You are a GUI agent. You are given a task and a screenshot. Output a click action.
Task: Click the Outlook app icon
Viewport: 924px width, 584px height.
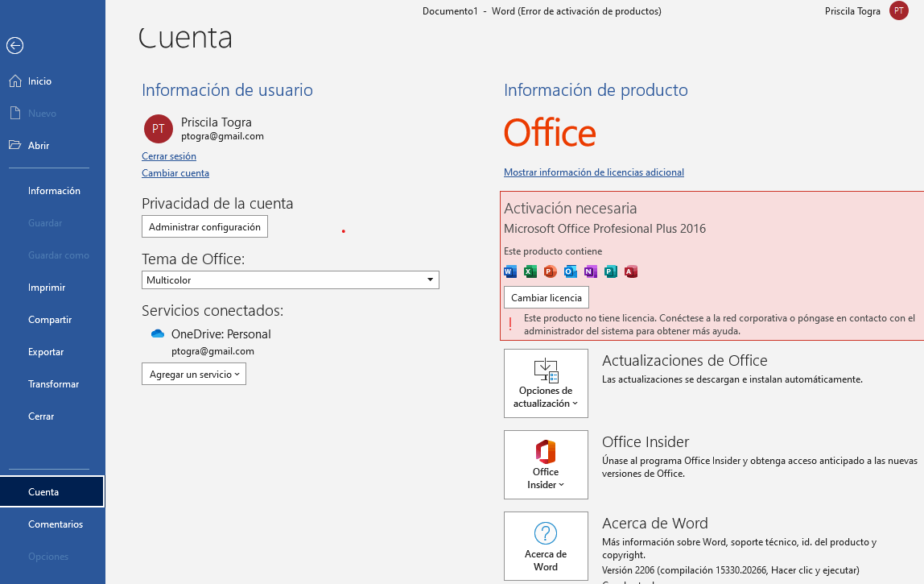coord(571,271)
